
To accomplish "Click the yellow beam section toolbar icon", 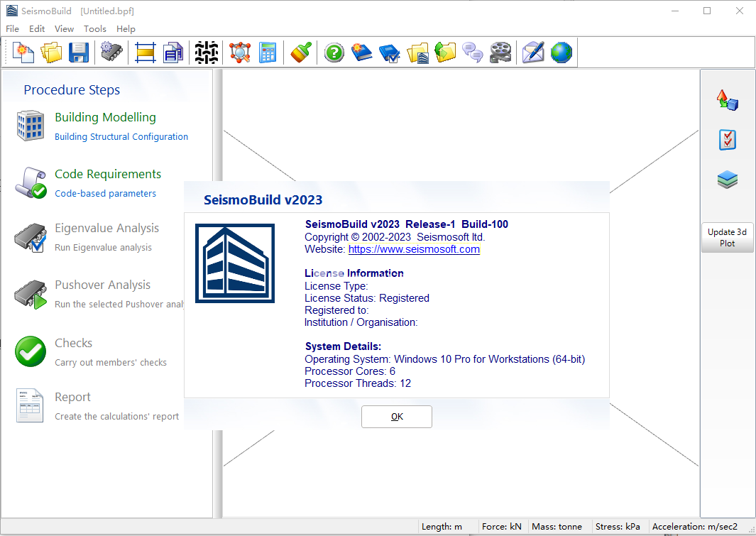I will tap(145, 53).
